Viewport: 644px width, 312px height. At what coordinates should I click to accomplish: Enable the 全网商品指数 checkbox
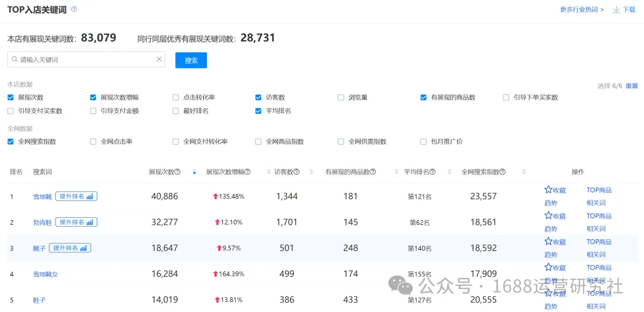tap(258, 142)
